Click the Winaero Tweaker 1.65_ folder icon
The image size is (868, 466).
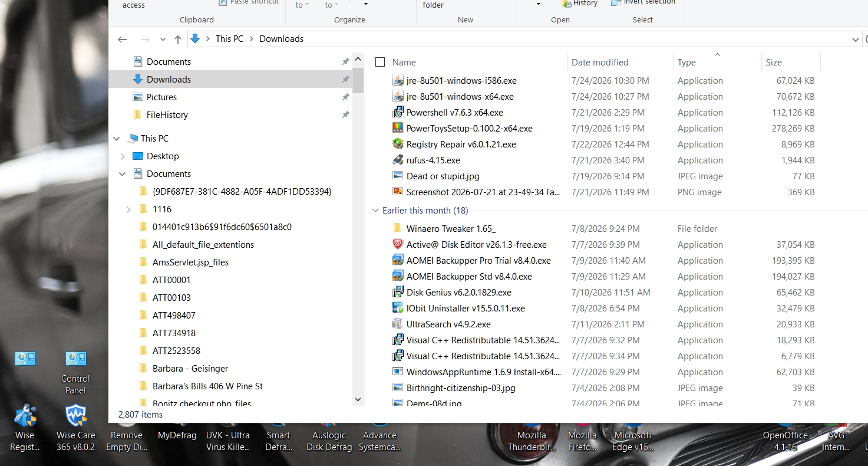click(398, 228)
